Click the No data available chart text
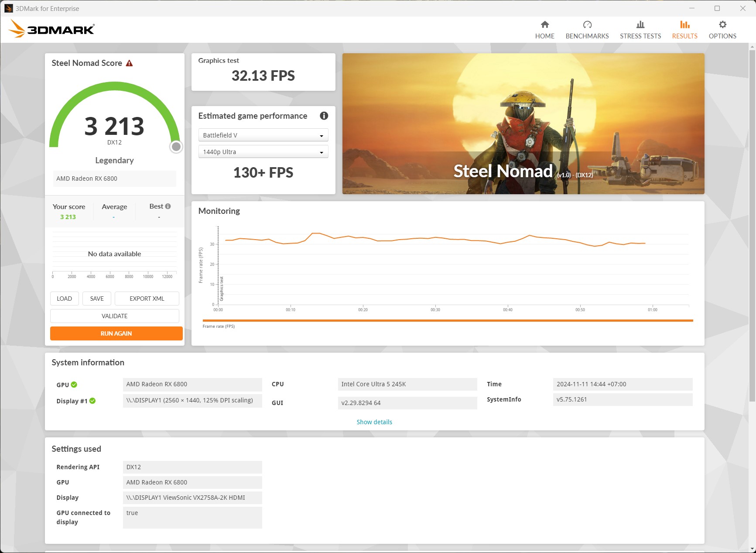The width and height of the screenshot is (756, 553). click(x=115, y=254)
